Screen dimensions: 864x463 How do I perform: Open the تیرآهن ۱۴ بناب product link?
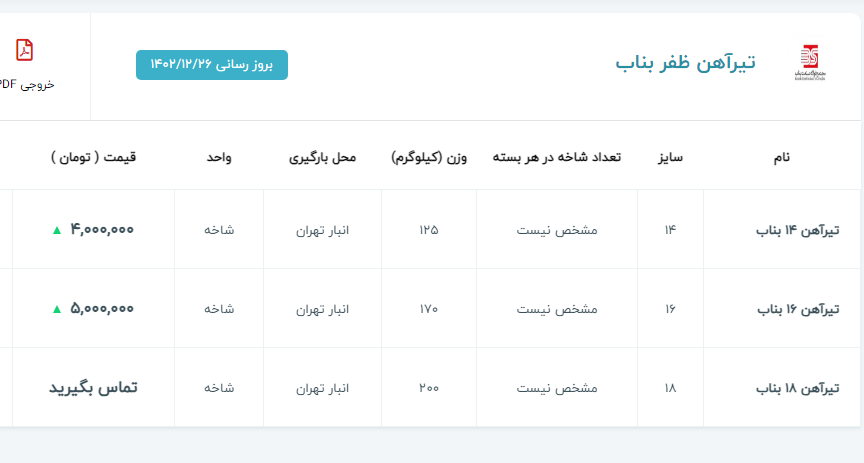(796, 230)
